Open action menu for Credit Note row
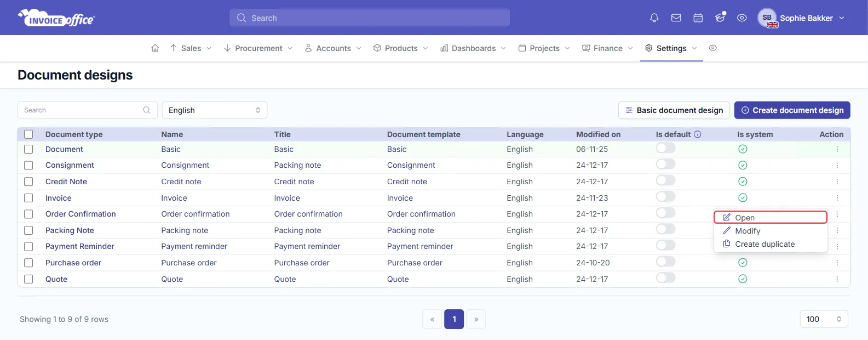Screen dimensions: 868x340 click(x=837, y=182)
